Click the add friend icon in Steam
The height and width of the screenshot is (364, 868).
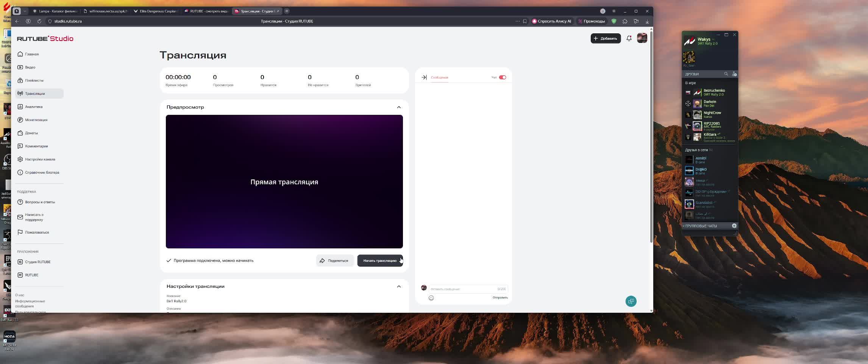[x=734, y=74]
